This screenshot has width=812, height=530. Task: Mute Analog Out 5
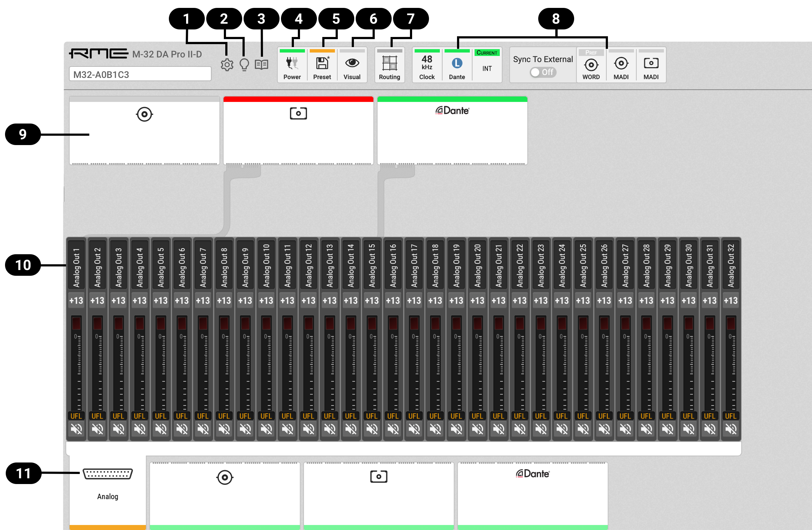coord(161,429)
